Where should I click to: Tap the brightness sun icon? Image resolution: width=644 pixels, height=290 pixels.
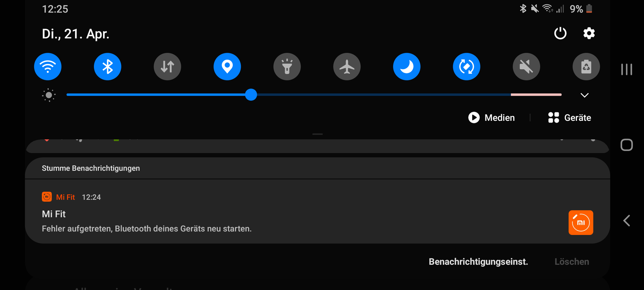pyautogui.click(x=49, y=95)
